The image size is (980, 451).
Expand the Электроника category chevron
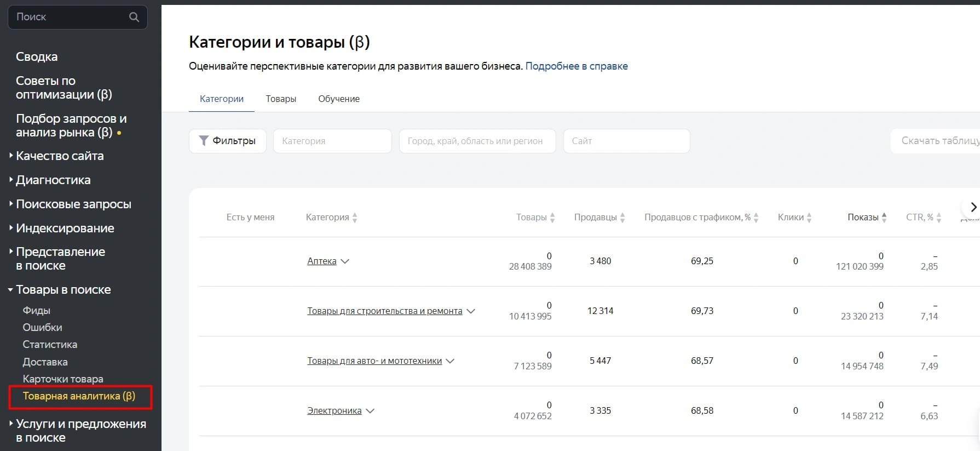tap(370, 411)
